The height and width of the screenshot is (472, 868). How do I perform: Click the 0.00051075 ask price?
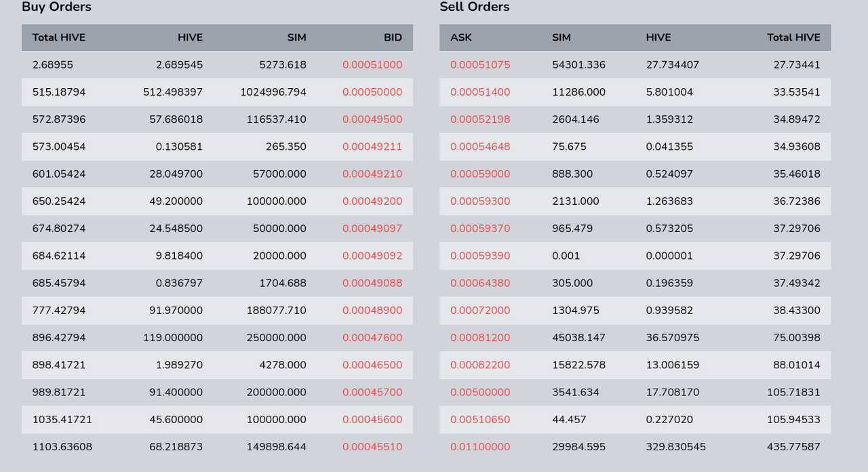(480, 65)
